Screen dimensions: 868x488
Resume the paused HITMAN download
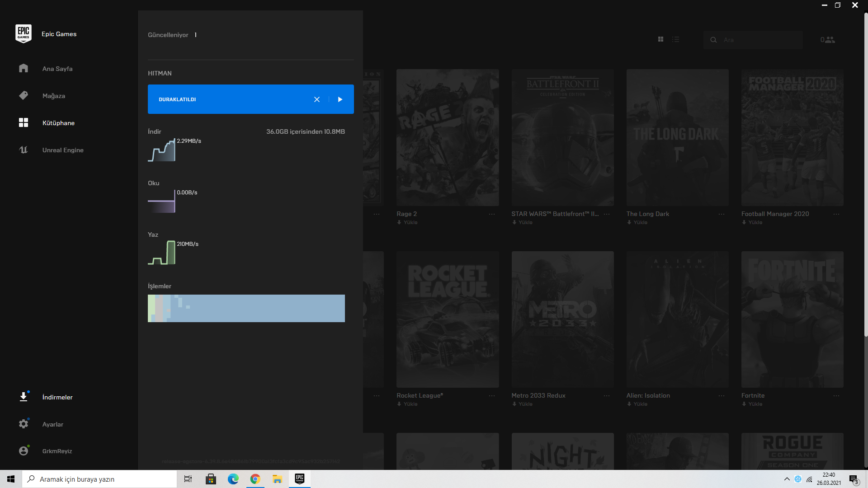[340, 99]
